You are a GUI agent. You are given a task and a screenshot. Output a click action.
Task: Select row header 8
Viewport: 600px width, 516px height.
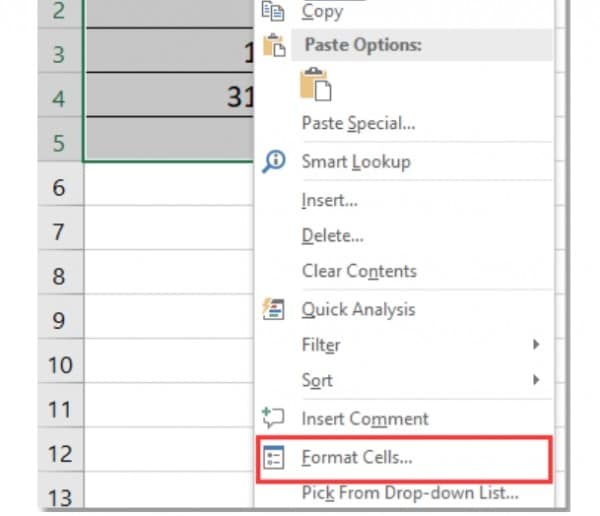coord(61,272)
